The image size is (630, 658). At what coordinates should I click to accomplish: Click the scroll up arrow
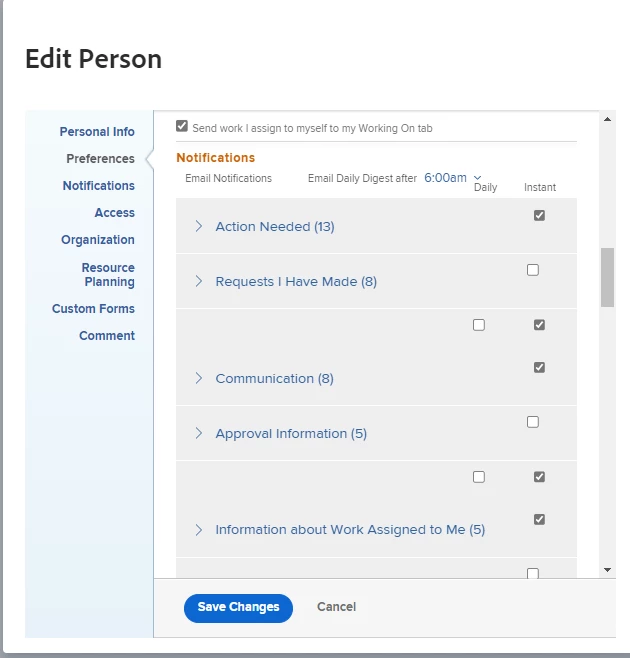(607, 120)
